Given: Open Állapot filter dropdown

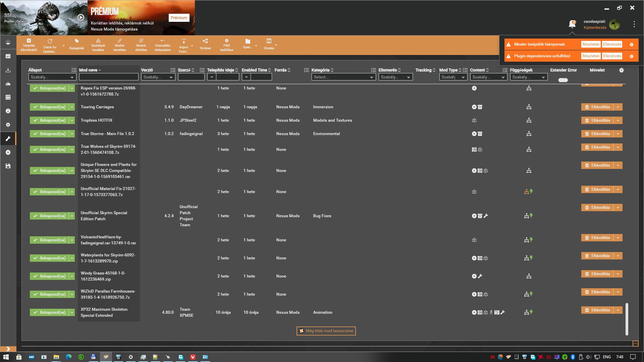Looking at the screenshot, I should (x=52, y=77).
